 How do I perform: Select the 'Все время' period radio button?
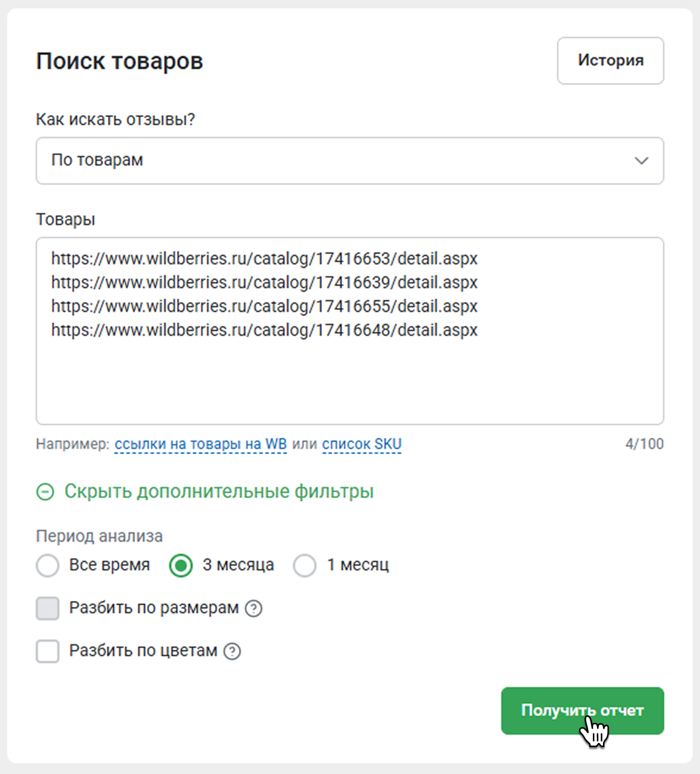coord(48,566)
